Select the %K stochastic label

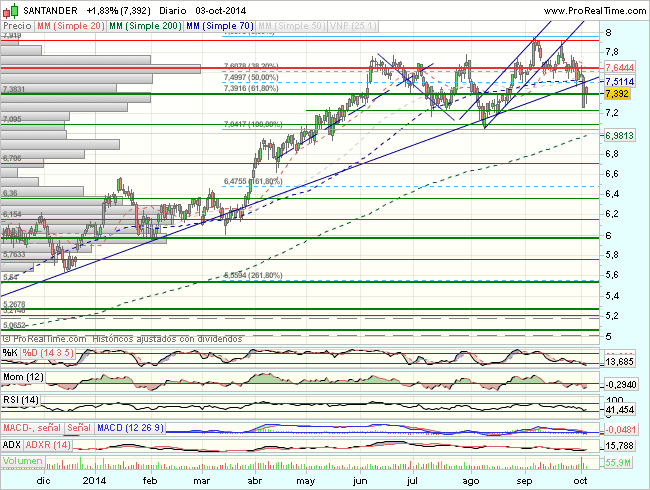tap(10, 353)
